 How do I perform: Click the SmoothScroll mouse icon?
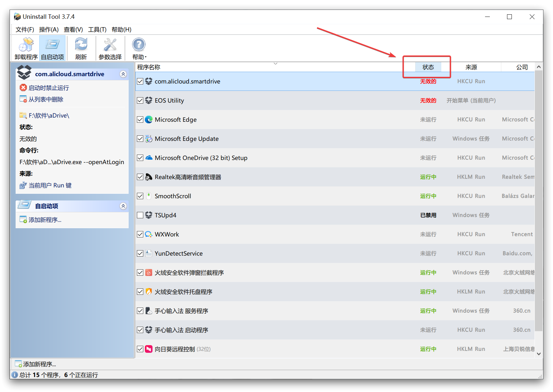click(x=149, y=196)
